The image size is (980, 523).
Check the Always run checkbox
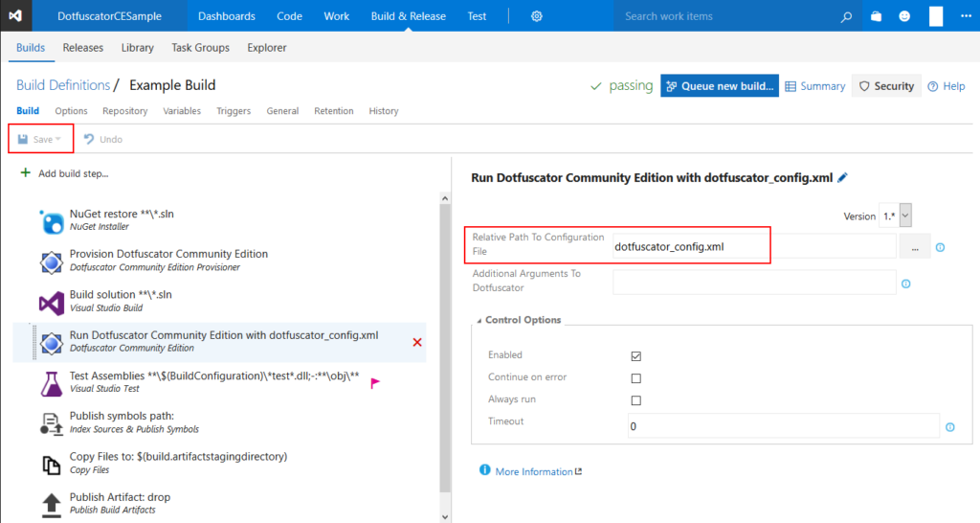635,400
